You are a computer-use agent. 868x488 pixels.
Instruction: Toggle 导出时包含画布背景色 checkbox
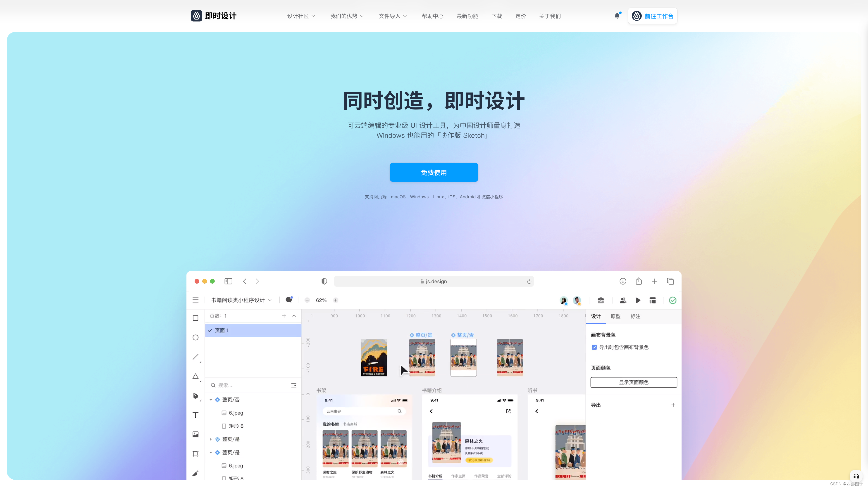pos(594,347)
